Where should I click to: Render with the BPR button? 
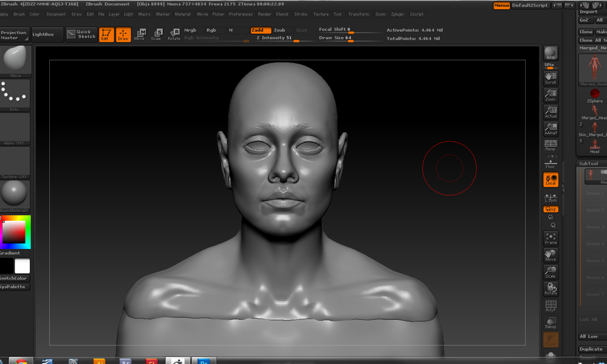click(x=551, y=53)
